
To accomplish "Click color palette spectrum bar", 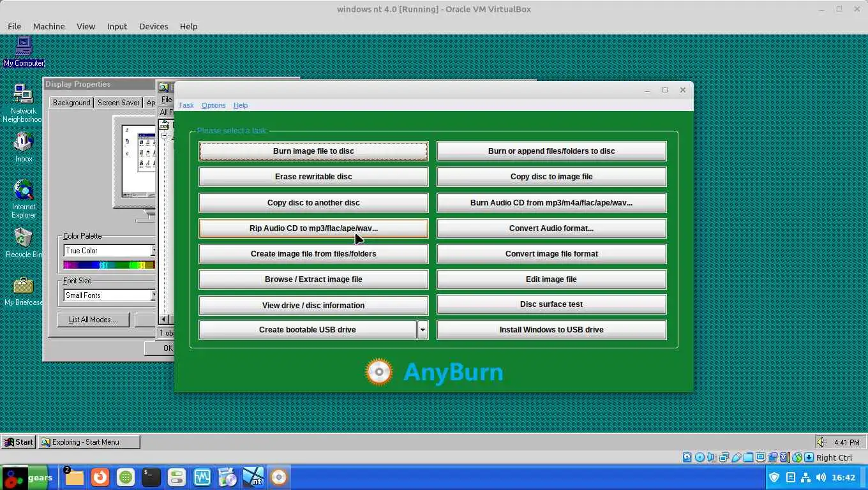I will (x=109, y=265).
